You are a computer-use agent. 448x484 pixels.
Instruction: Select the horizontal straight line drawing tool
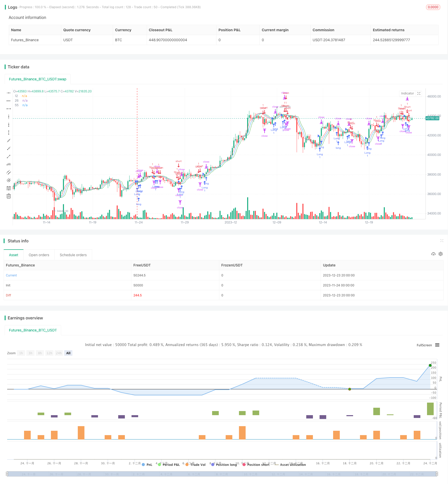tap(9, 93)
